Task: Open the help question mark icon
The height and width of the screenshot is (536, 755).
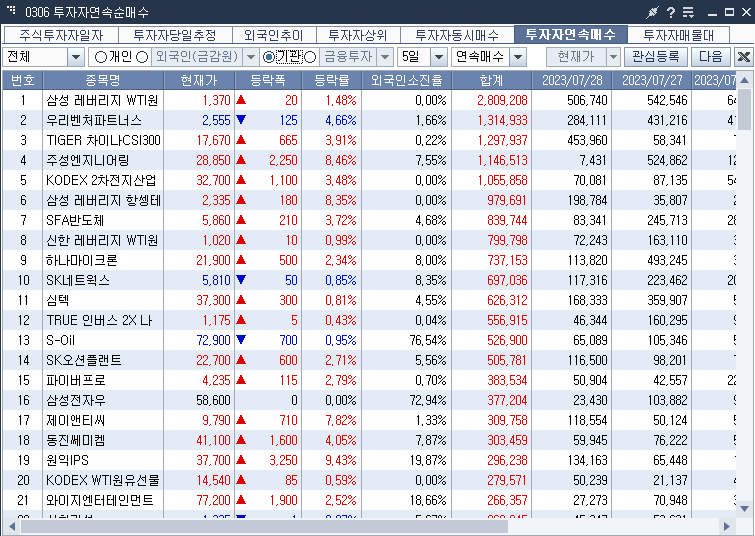Action: click(x=671, y=12)
